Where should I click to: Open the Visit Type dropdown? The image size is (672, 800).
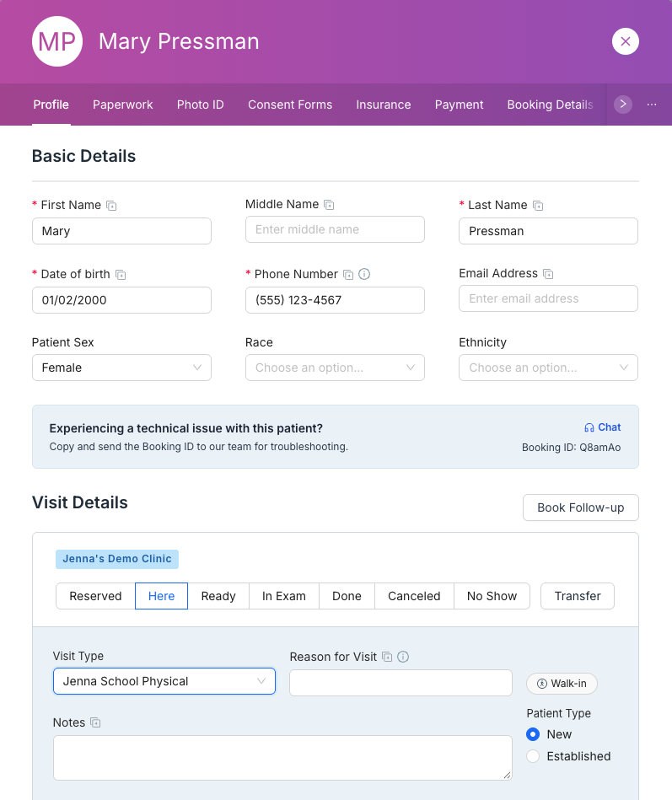point(164,681)
